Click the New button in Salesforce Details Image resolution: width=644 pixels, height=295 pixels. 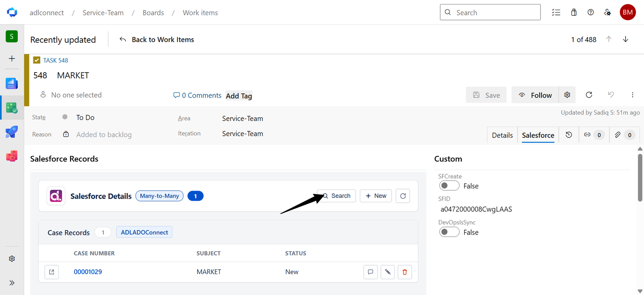coord(376,196)
